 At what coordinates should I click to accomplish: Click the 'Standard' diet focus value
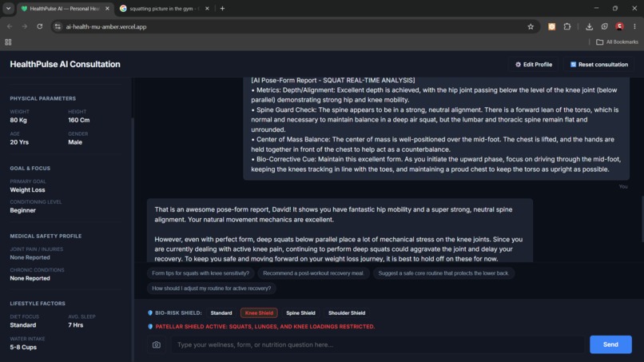coord(23,325)
